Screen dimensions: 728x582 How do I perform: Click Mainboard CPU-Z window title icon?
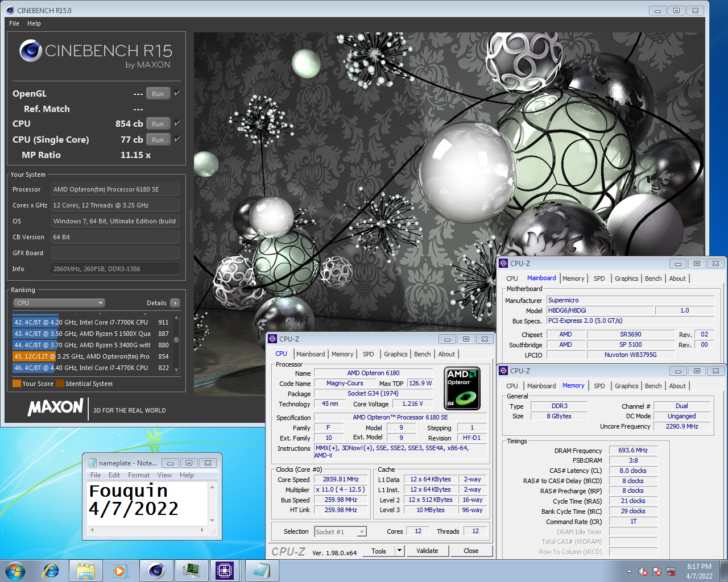503,263
